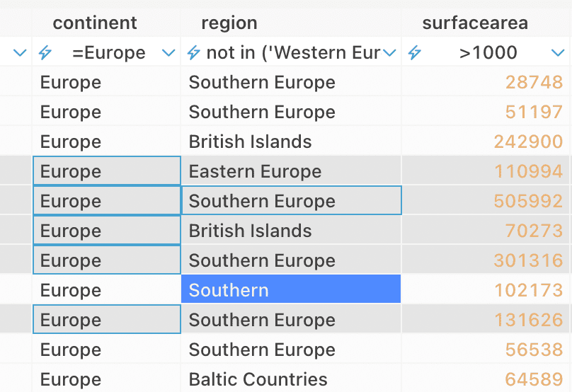Open the surfacearea filter dropdown chevron

558,53
